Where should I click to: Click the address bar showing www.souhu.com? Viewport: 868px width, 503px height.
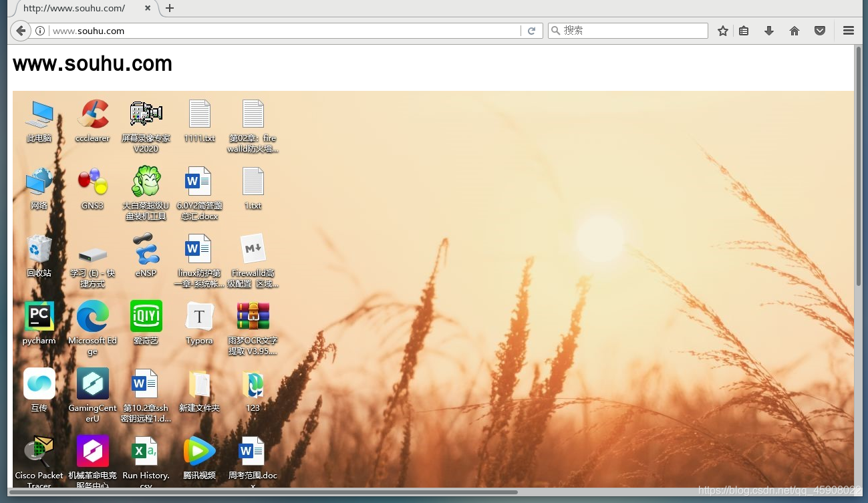coord(284,31)
